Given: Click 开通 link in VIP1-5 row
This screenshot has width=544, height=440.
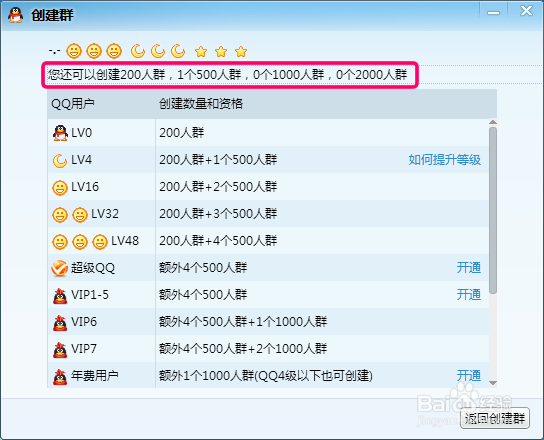Looking at the screenshot, I should tap(469, 295).
